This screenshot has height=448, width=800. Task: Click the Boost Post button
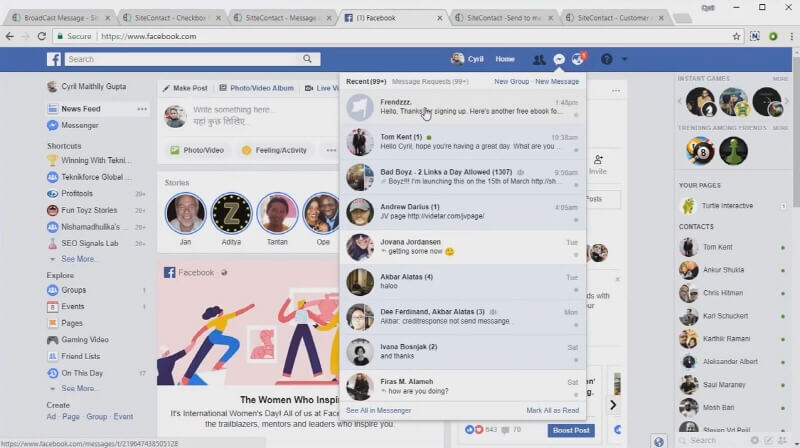[x=571, y=430]
